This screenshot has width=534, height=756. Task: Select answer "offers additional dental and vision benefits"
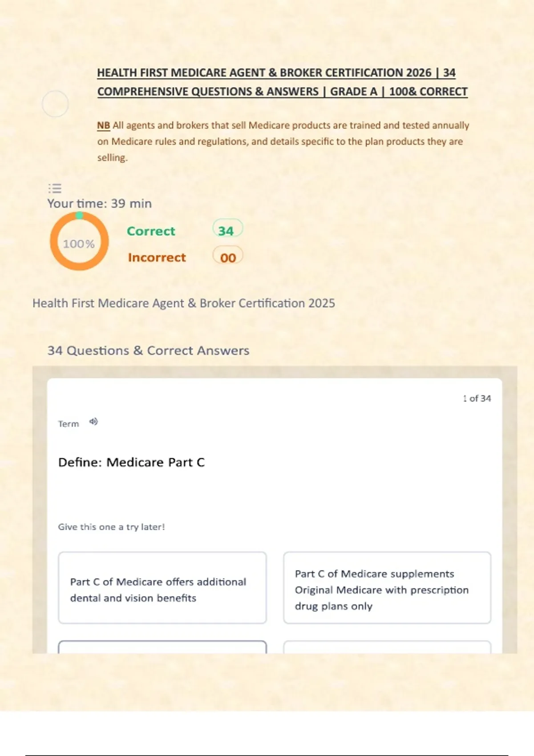tap(162, 587)
